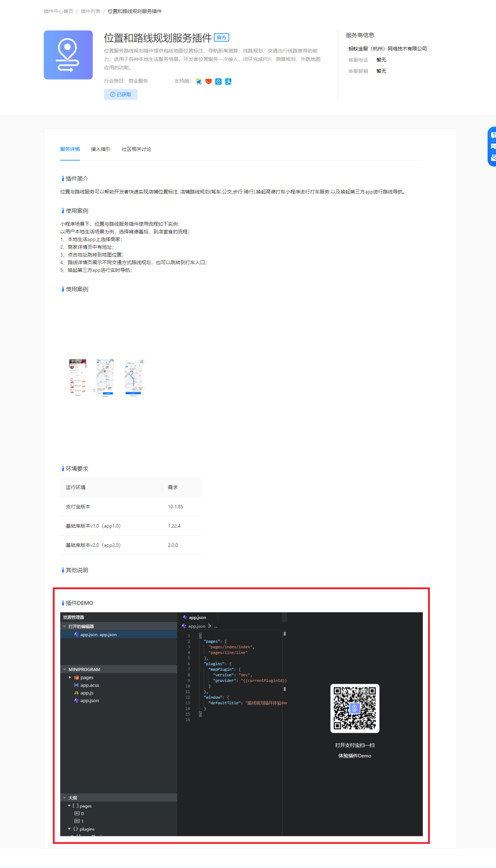Click the 基础库版本v1.0（app1.0）cell
Image resolution: width=496 pixels, height=868 pixels.
click(x=93, y=526)
